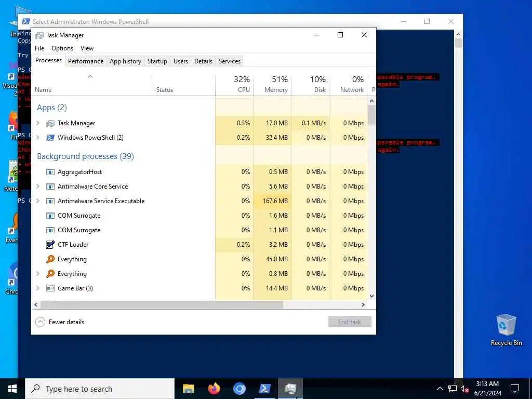Switch to the Startup tab
532x399 pixels.
pyautogui.click(x=157, y=61)
